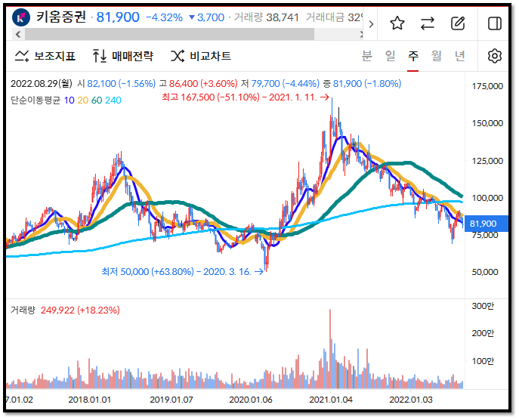Click the 2020.01.06 date axis label
Viewport: 519px width, 420px height.
click(251, 400)
